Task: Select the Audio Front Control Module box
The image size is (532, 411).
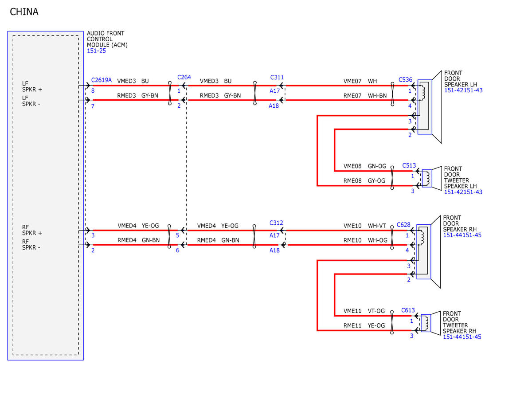Action: pyautogui.click(x=46, y=196)
